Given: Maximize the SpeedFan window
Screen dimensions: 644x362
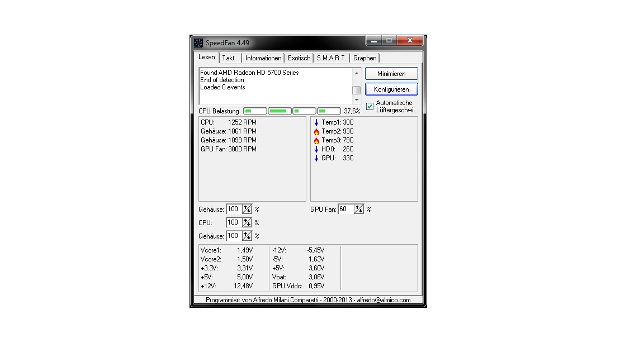Looking at the screenshot, I should 389,40.
